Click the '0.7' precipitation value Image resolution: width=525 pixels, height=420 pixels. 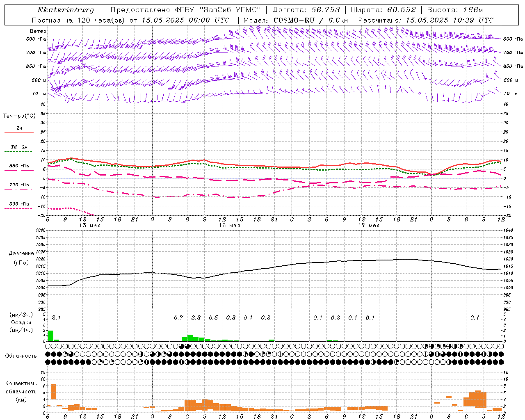click(178, 317)
